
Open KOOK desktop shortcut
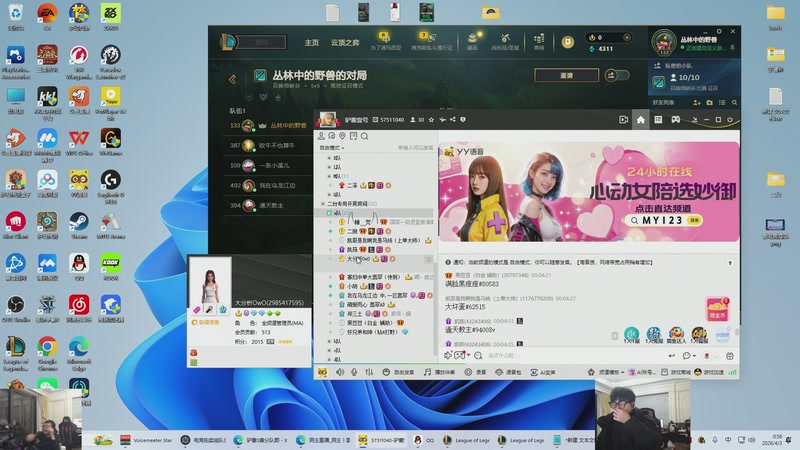click(x=111, y=268)
